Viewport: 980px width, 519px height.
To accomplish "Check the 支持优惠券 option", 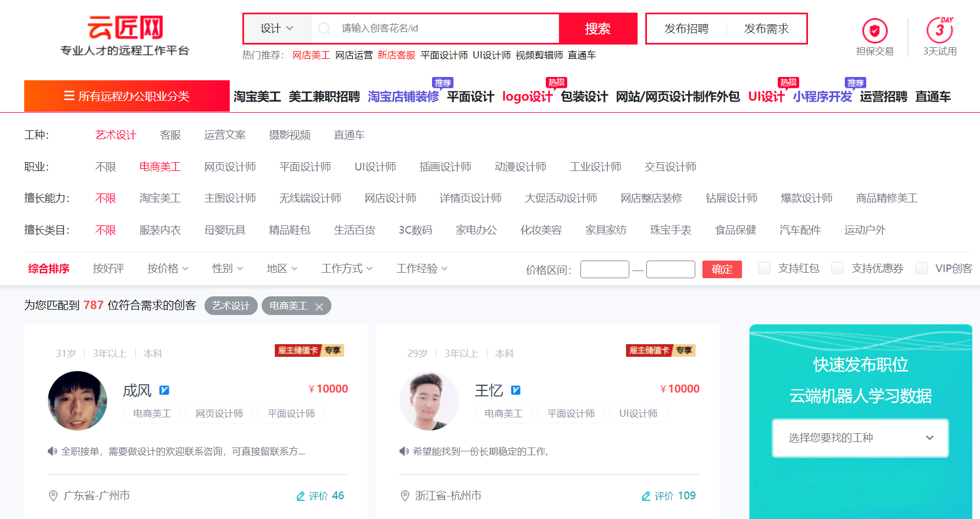I will pyautogui.click(x=837, y=268).
